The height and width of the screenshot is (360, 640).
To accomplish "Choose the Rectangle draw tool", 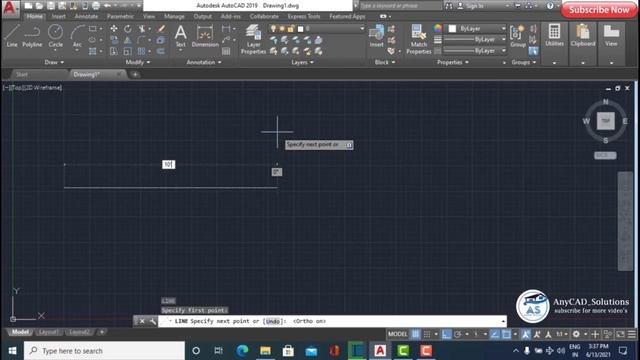I will coord(93,29).
